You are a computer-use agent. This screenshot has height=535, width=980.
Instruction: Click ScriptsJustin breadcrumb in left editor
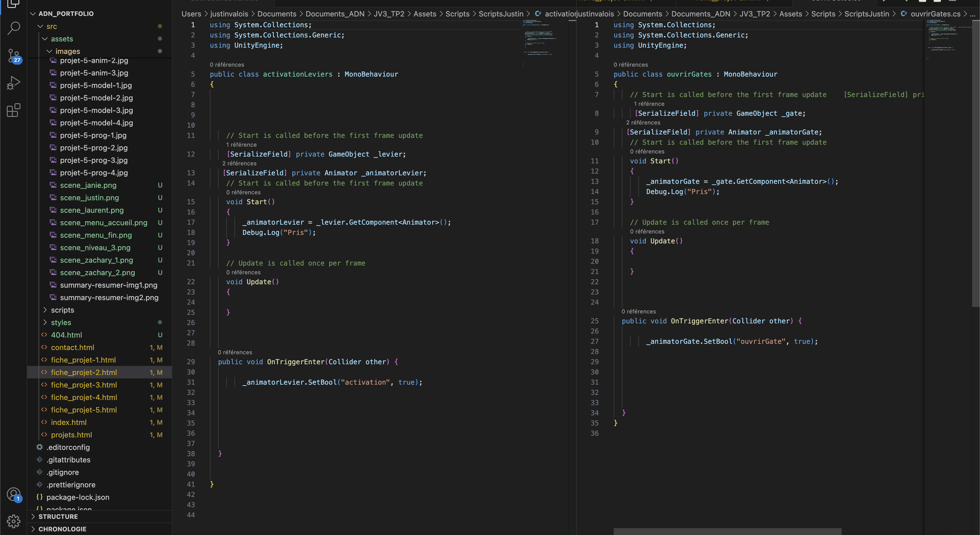click(501, 14)
